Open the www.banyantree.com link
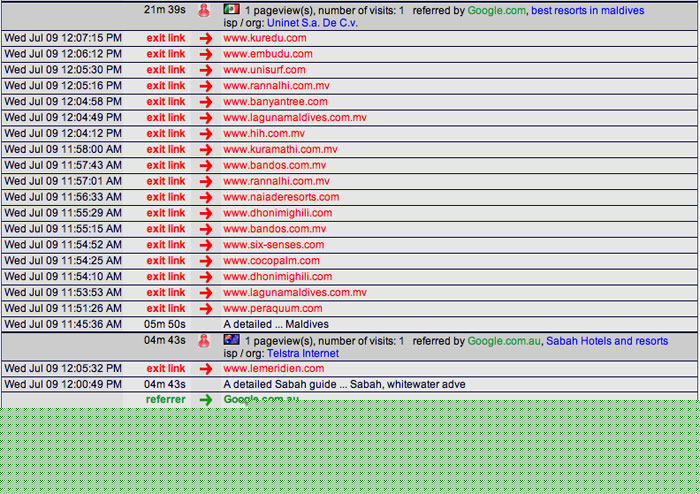 click(275, 102)
